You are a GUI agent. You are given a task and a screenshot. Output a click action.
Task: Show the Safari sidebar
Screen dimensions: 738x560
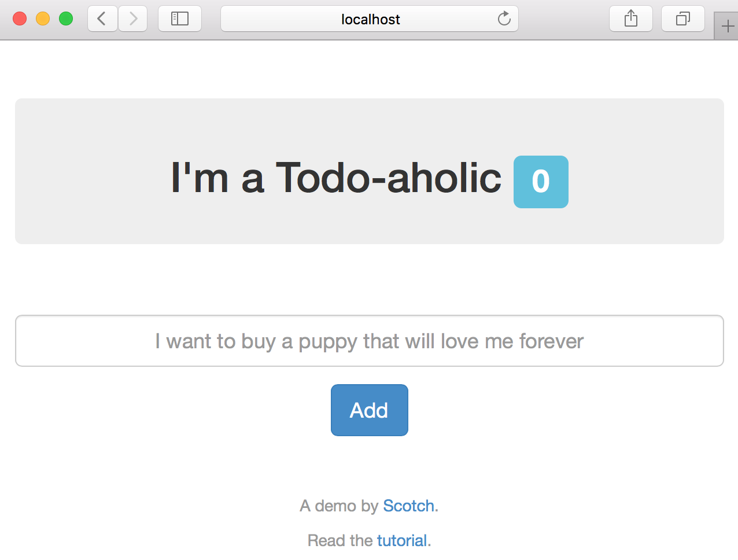click(x=180, y=19)
